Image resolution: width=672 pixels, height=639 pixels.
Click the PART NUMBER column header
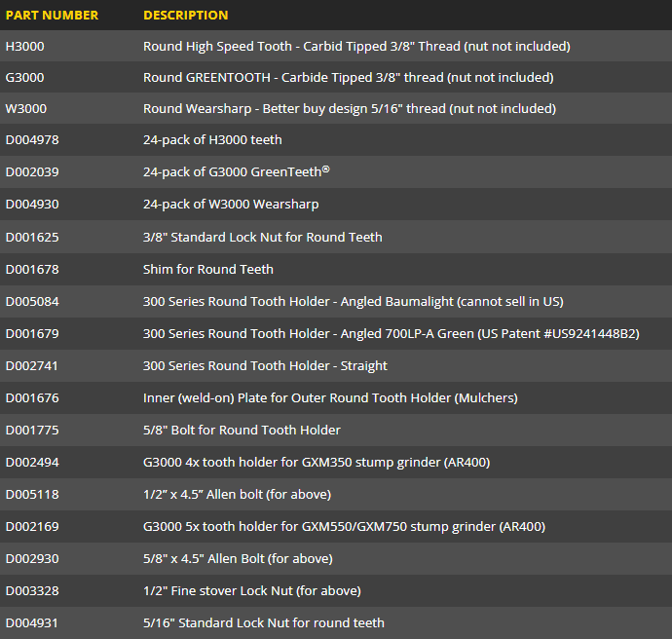pyautogui.click(x=52, y=15)
